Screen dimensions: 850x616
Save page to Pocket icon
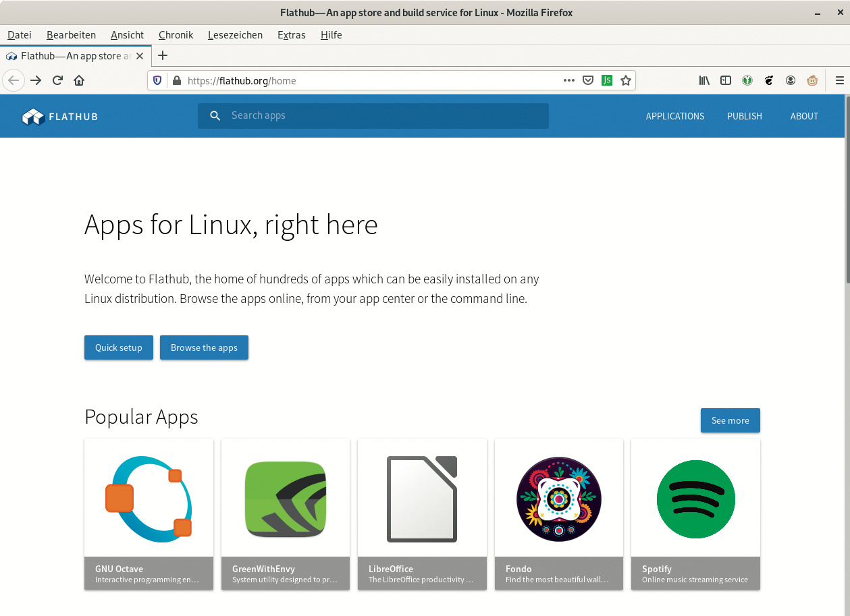[588, 80]
